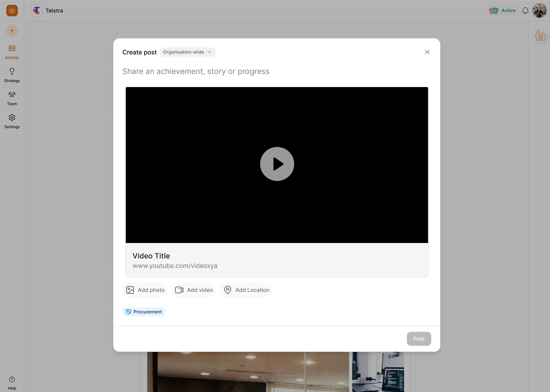Play the embedded video preview
Screen dimensions: 550x392
[277, 164]
